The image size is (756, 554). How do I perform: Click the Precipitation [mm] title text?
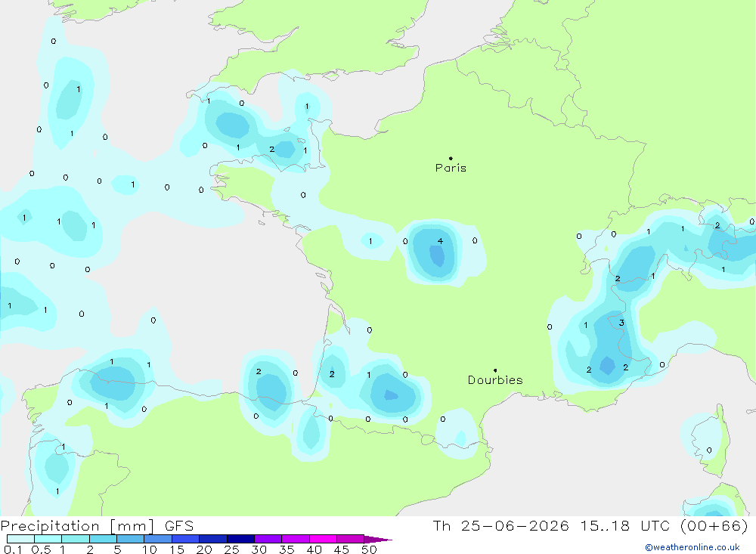pyautogui.click(x=77, y=526)
